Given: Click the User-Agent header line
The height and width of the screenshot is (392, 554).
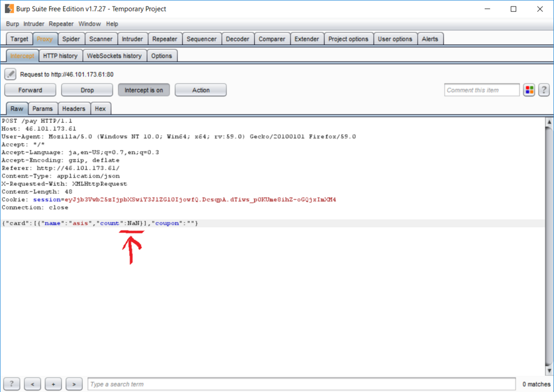Looking at the screenshot, I should [x=179, y=137].
